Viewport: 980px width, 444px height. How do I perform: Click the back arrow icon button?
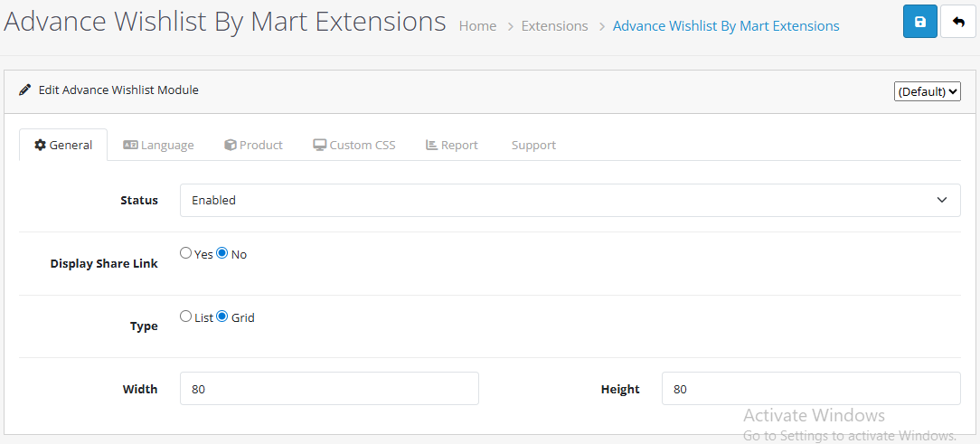[x=957, y=22]
